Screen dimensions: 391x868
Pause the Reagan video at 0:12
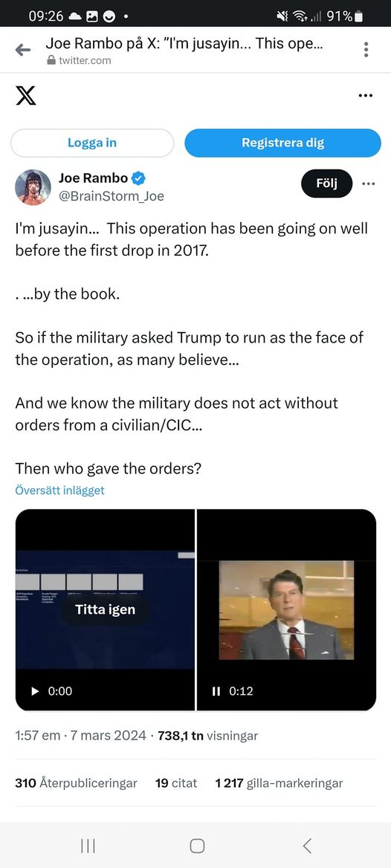tap(216, 691)
